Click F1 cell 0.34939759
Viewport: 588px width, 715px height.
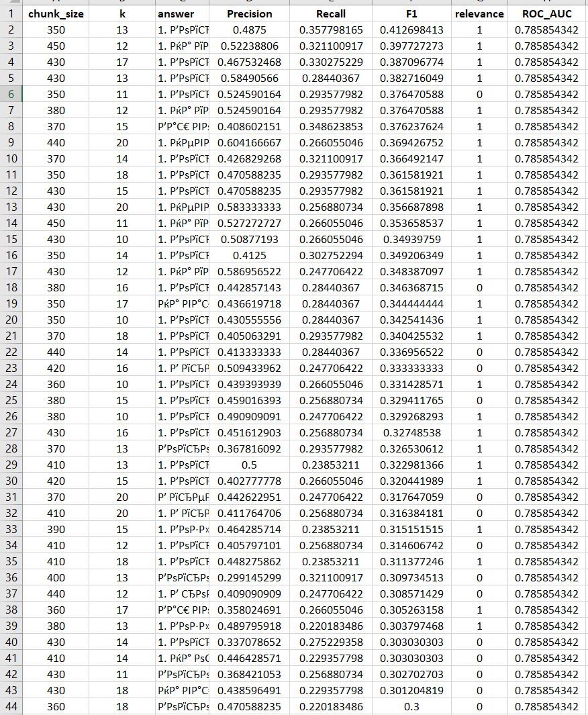pos(411,240)
